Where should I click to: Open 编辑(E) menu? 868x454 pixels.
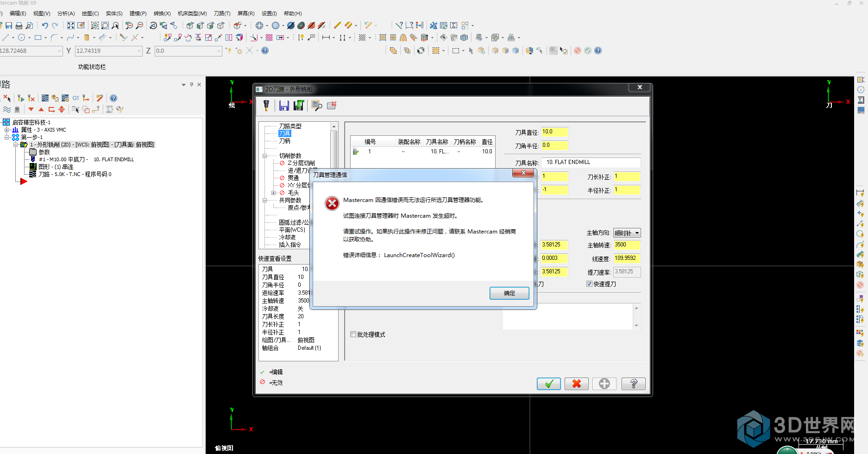click(x=18, y=13)
